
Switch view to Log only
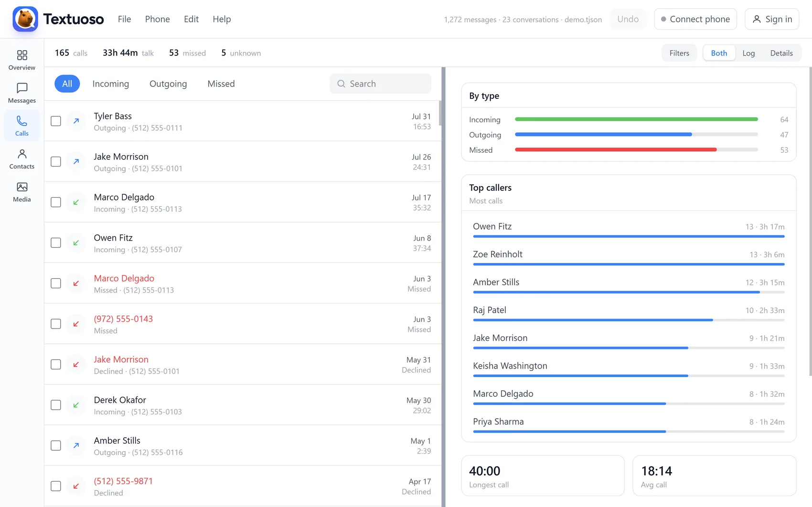[x=748, y=53]
